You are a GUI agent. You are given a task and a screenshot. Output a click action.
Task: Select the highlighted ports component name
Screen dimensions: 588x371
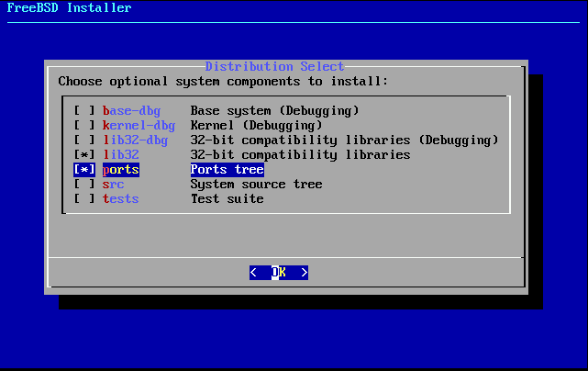pyautogui.click(x=121, y=170)
